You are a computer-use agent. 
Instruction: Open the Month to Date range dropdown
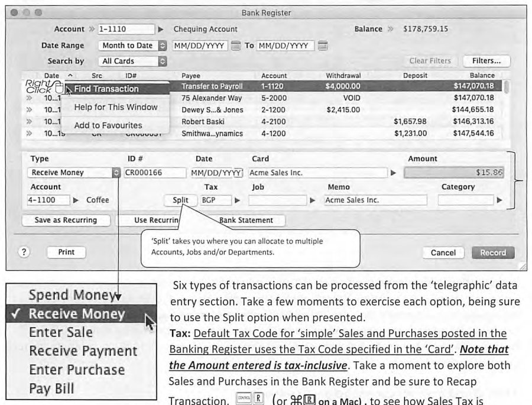pos(132,46)
